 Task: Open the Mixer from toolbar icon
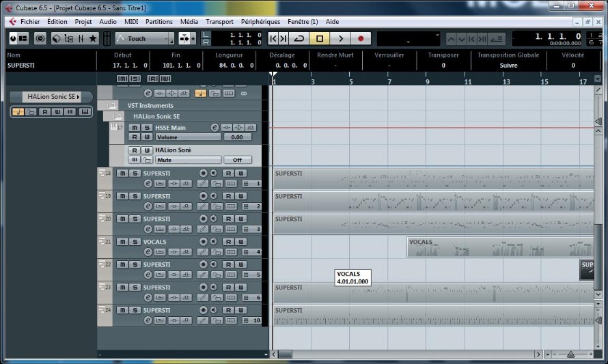pos(81,38)
